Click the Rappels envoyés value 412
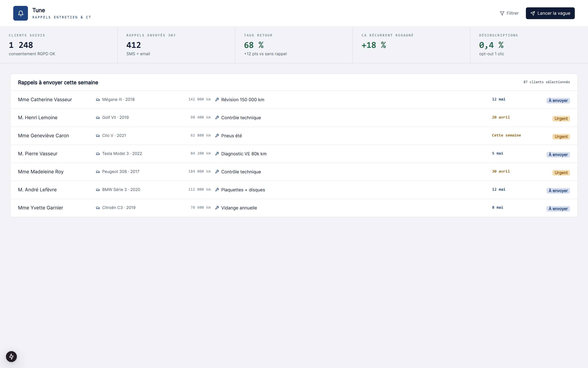 [x=134, y=45]
